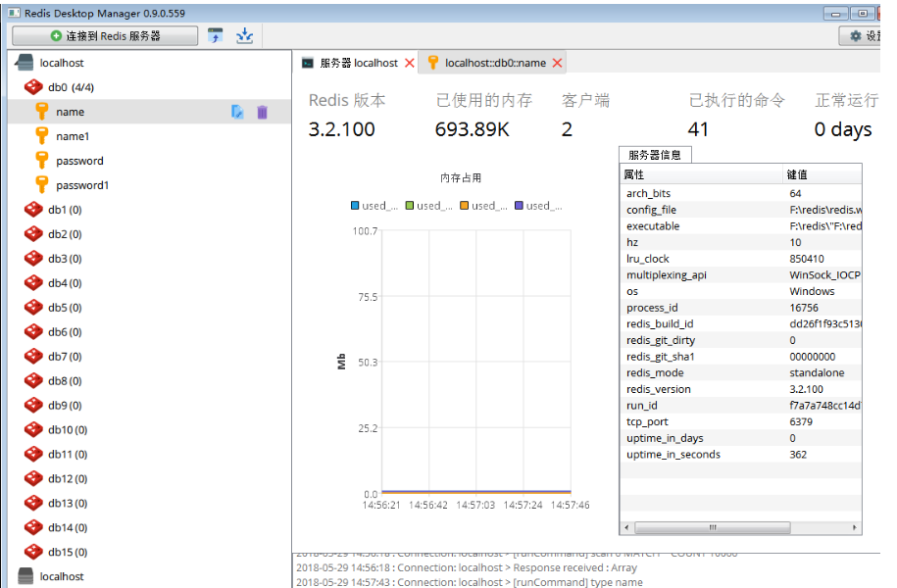This screenshot has height=588, width=897.
Task: Click the property column header
Action: pos(702,175)
